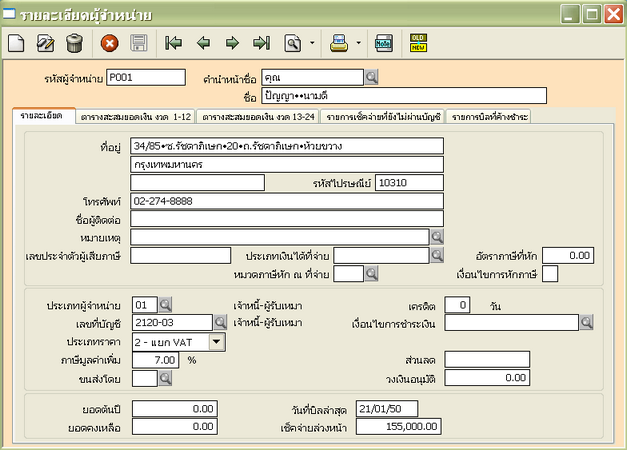Click the New record document icon
This screenshot has width=627, height=450.
coord(17,43)
